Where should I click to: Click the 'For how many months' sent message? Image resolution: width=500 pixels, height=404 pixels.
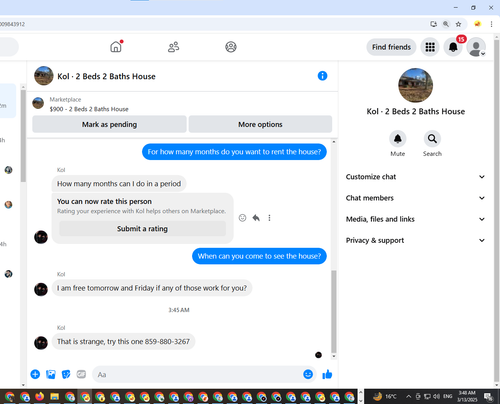(234, 152)
